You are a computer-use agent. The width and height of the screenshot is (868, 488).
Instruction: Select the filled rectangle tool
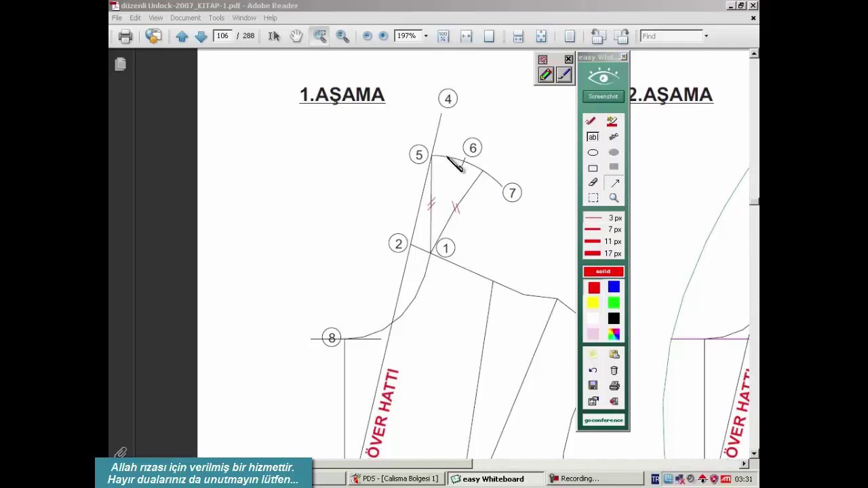click(x=614, y=167)
